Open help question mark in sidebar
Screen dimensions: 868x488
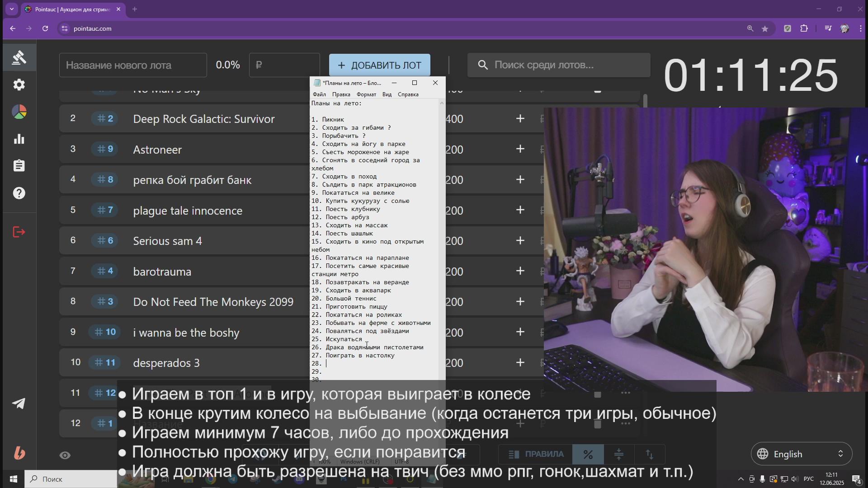(x=19, y=193)
